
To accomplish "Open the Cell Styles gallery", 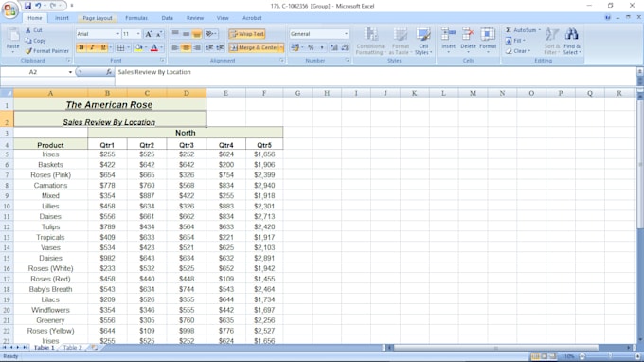I will [x=423, y=41].
